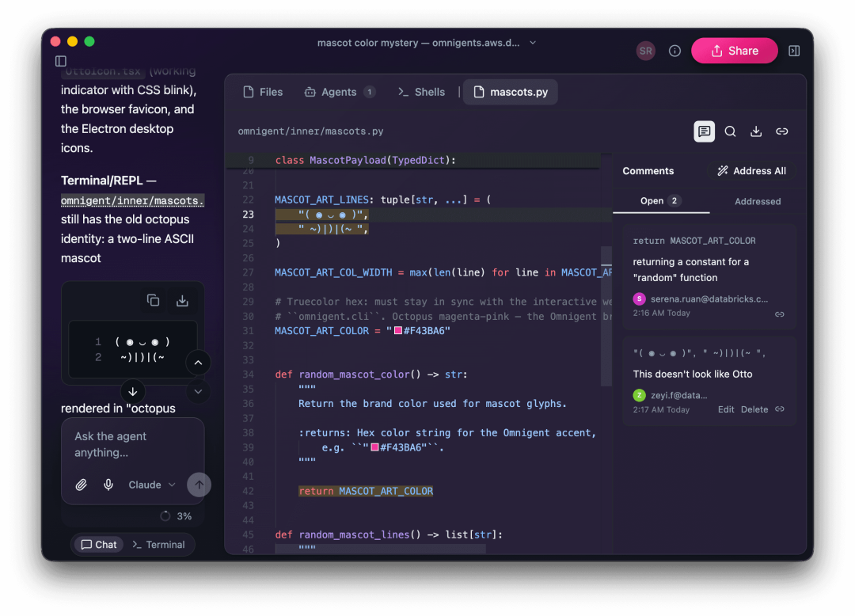The height and width of the screenshot is (616, 855).
Task: Open the Claude model dropdown
Action: (152, 485)
